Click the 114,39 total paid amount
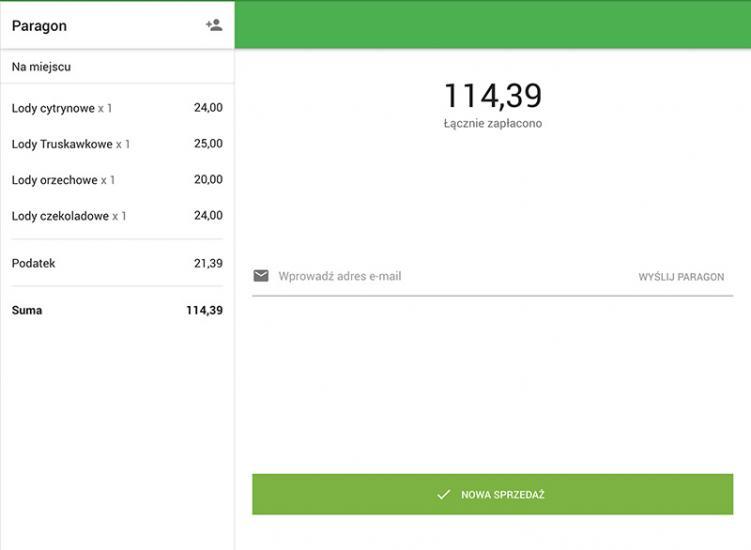The width and height of the screenshot is (751, 550). pos(492,96)
